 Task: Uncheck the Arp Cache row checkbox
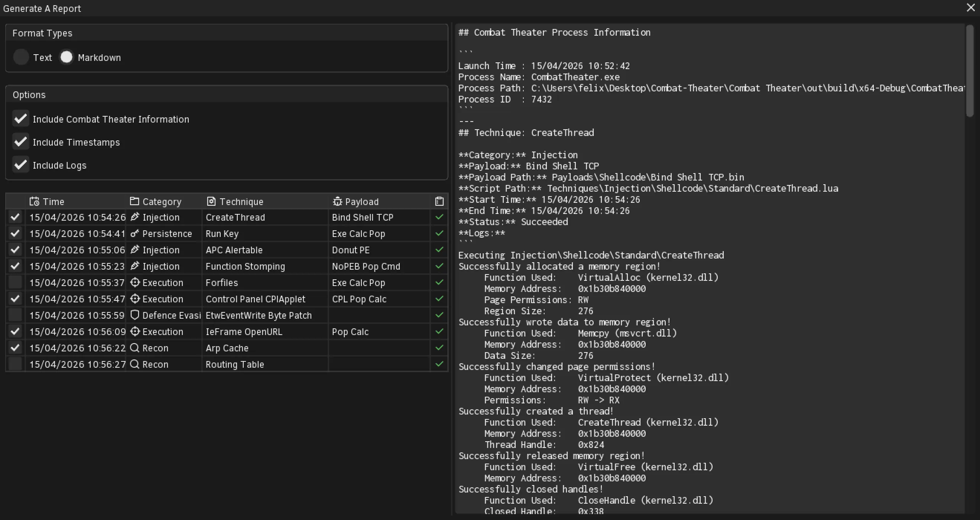pyautogui.click(x=15, y=348)
